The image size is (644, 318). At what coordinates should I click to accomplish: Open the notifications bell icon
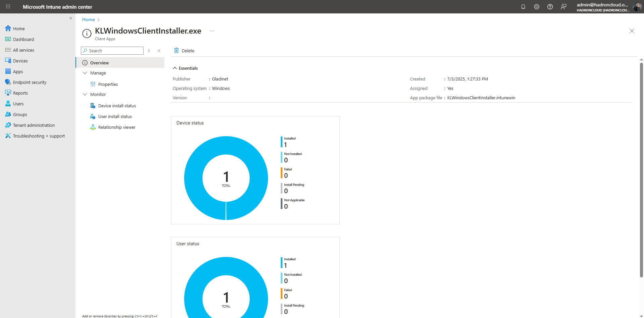point(523,7)
